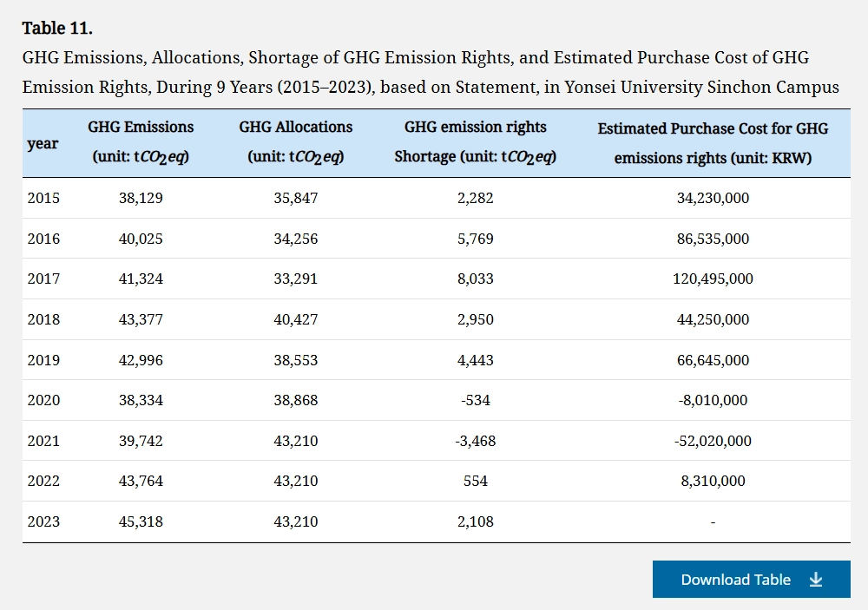This screenshot has width=868, height=610.
Task: Select the 2017 cost value 120,495,000
Action: click(713, 279)
